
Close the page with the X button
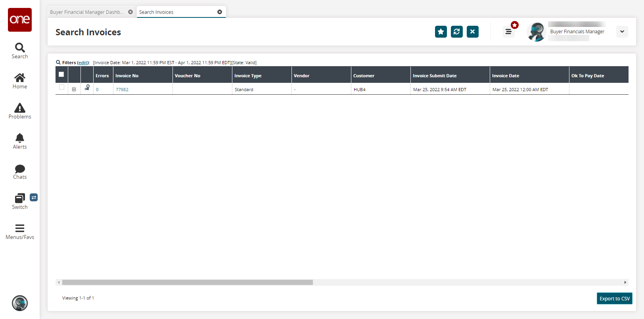click(473, 32)
